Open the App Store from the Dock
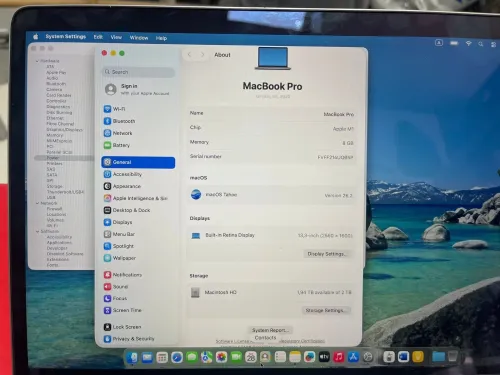 coord(353,357)
